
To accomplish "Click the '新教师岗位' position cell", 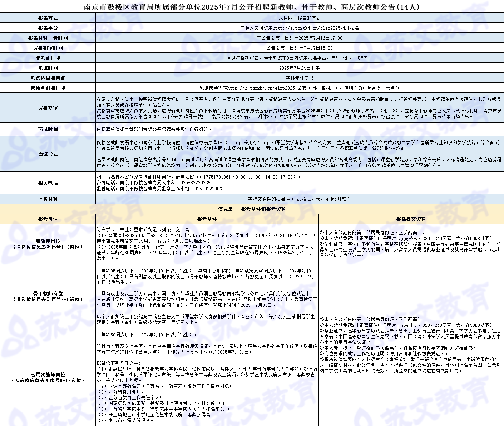I will [x=48, y=244].
